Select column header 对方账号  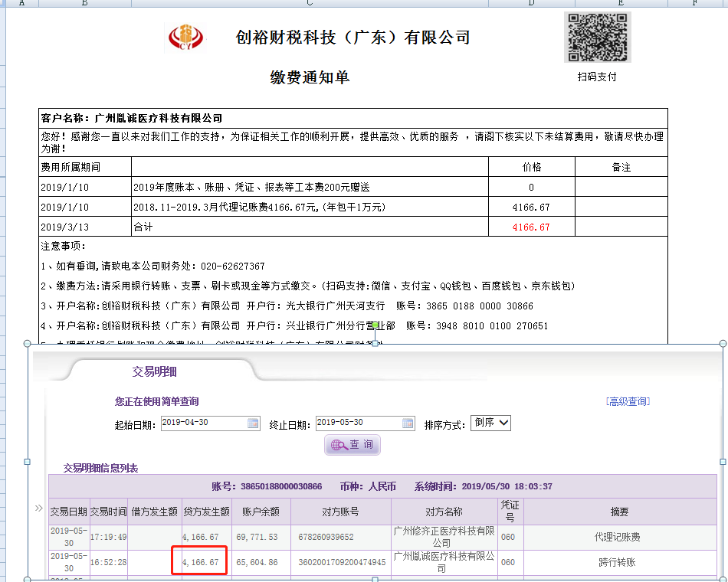click(341, 512)
